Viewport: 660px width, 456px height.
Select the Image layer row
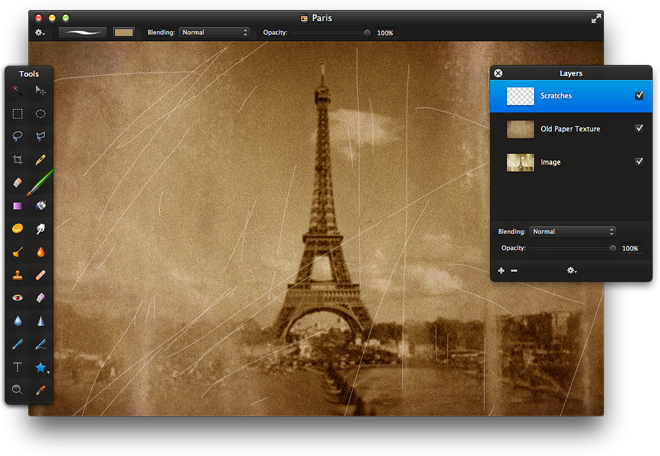click(571, 162)
